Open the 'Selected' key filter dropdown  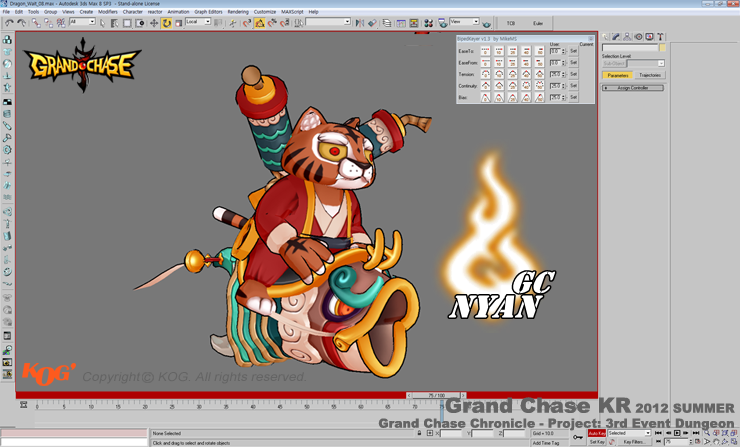pos(629,433)
